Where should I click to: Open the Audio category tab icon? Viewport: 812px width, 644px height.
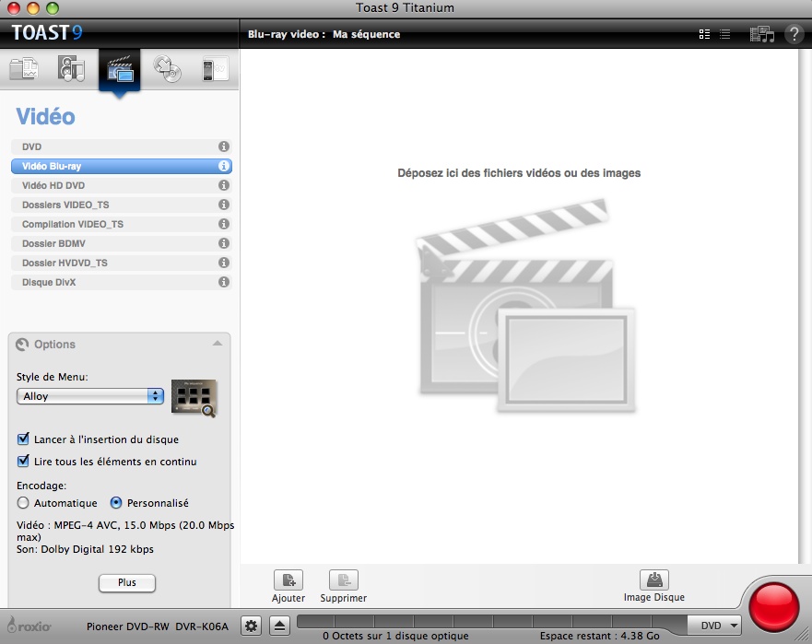71,68
